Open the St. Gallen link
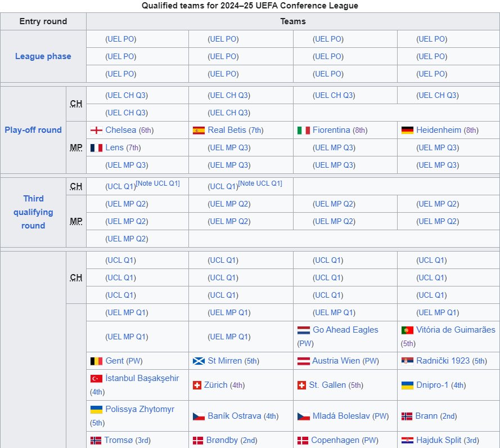 (327, 385)
